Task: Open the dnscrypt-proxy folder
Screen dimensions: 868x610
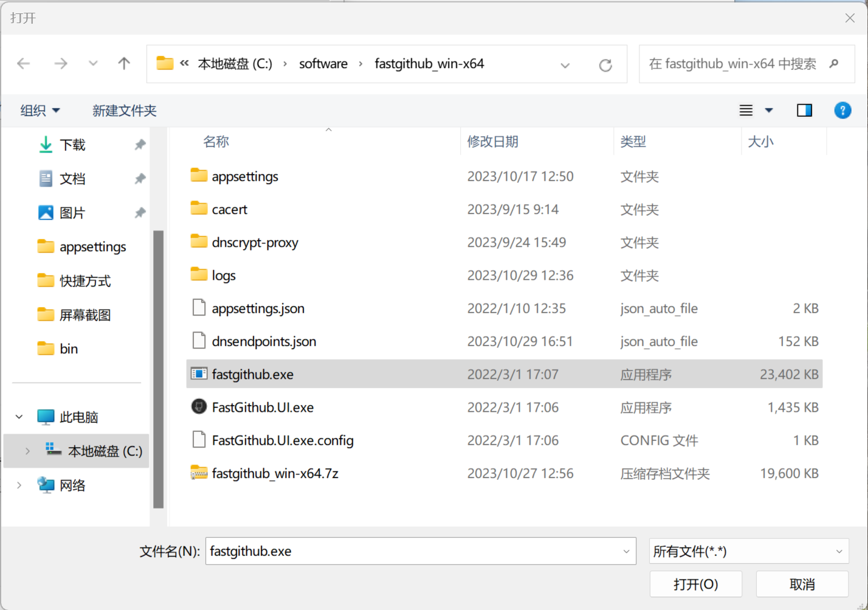Action: point(255,243)
